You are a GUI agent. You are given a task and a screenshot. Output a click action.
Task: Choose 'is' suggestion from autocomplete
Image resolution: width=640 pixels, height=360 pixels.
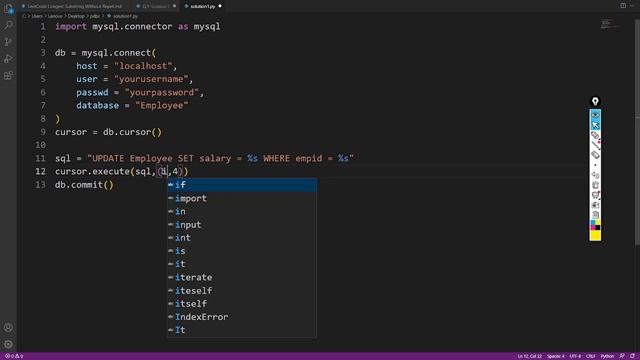242,251
